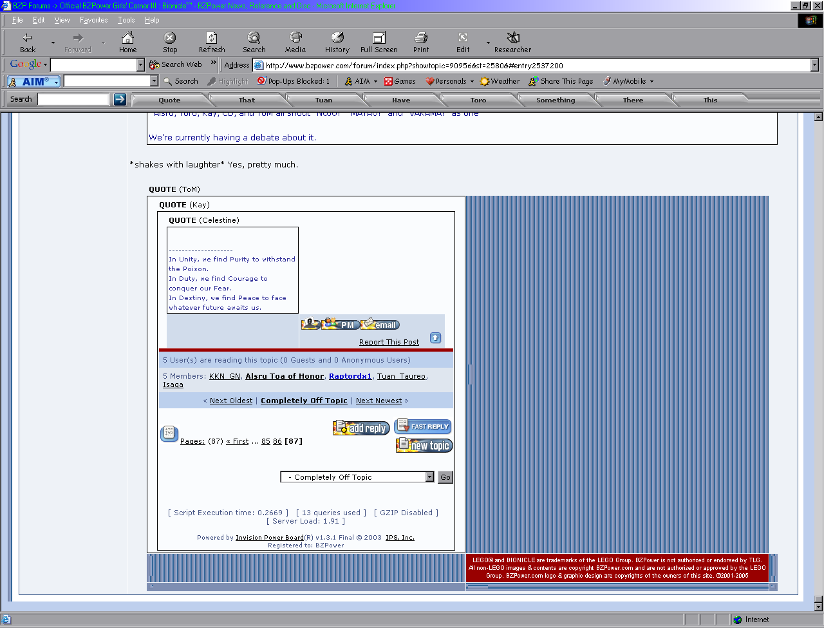Click the page list icon beside Pages
The width and height of the screenshot is (824, 644).
(x=169, y=433)
